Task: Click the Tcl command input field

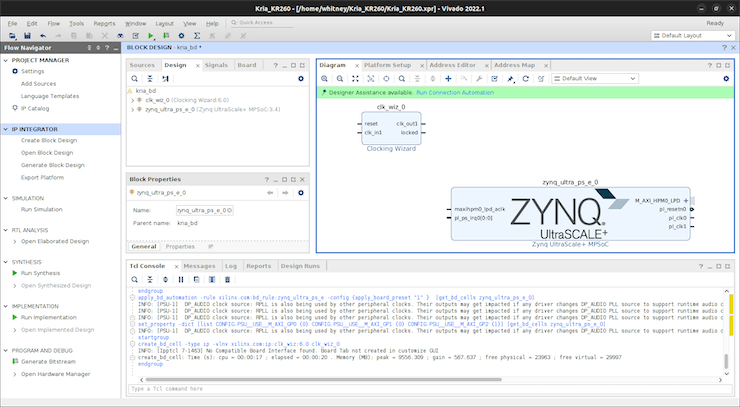Action: point(428,389)
